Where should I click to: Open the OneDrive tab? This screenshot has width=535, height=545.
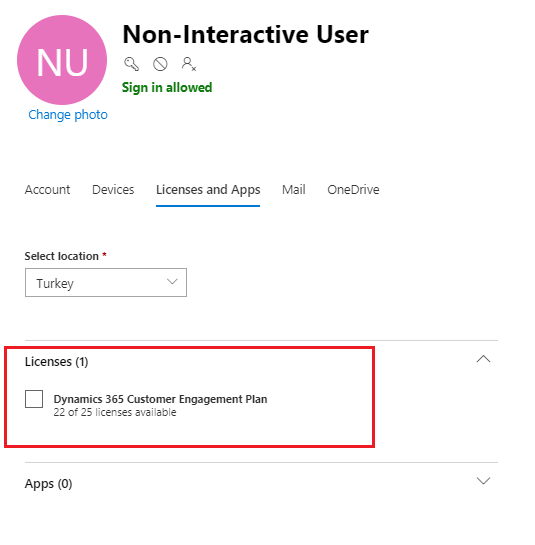pyautogui.click(x=353, y=190)
